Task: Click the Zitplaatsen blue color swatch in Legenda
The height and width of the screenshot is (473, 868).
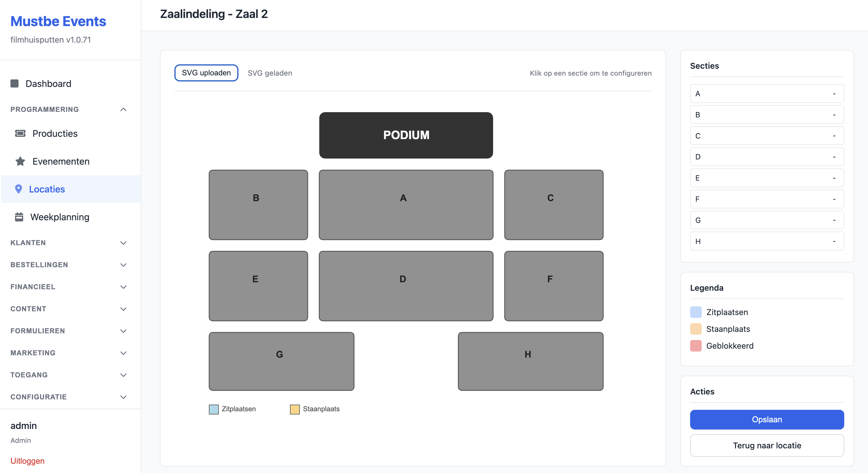Action: (x=696, y=312)
